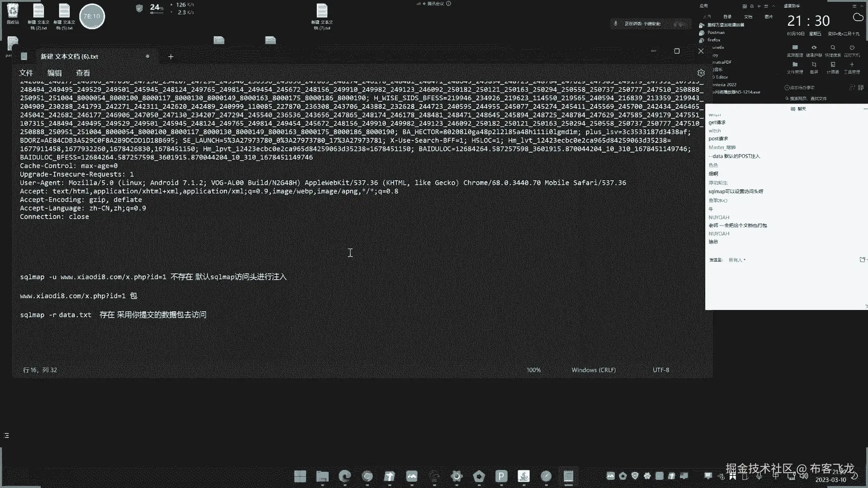868x488 pixels.
Task: Click the 截屏 screenshot tool icon
Action: point(814,65)
